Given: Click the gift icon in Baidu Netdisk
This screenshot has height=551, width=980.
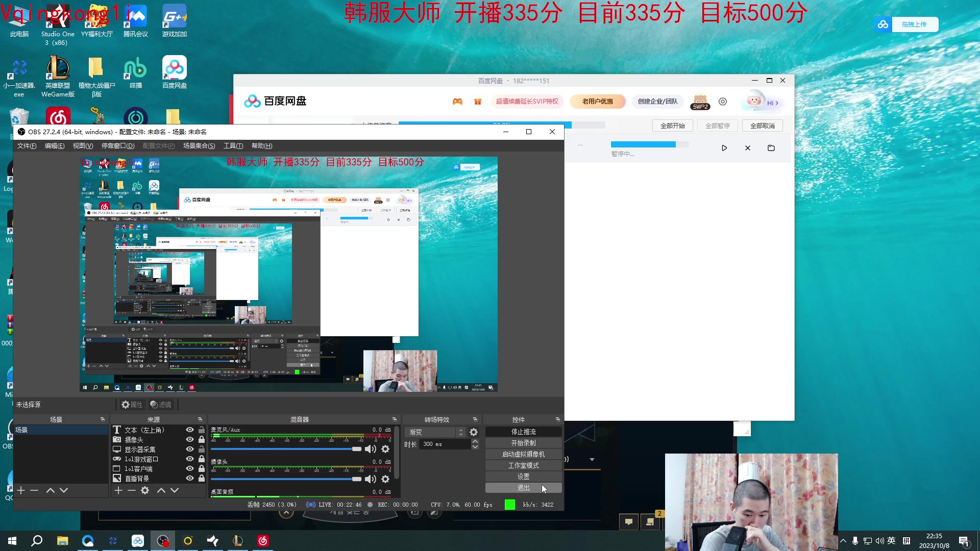Looking at the screenshot, I should (x=478, y=102).
